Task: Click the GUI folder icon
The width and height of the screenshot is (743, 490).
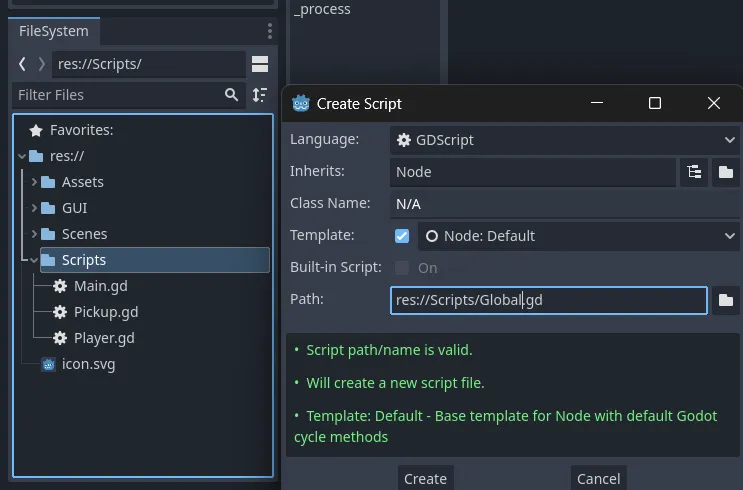Action: 48,208
